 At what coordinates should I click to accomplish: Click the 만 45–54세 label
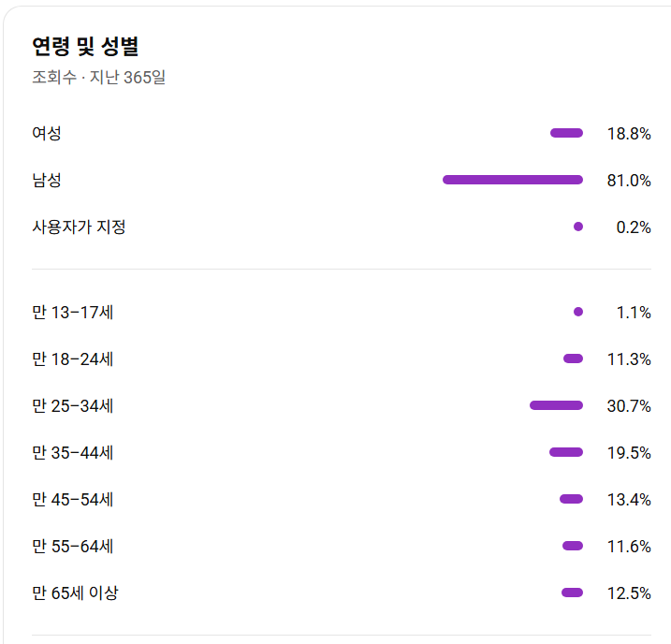(72, 500)
